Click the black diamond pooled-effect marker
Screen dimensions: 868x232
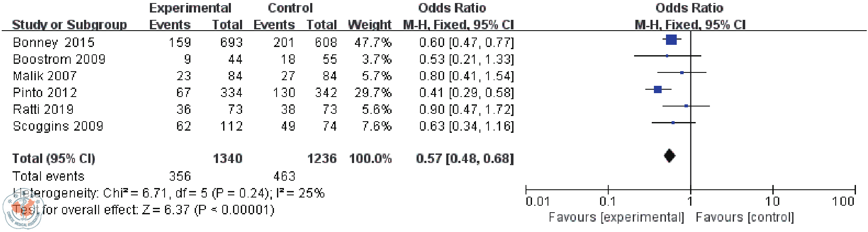click(x=669, y=156)
